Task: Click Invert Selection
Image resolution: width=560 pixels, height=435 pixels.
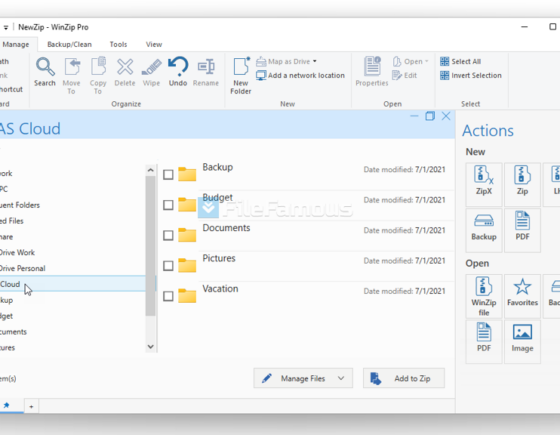Action: click(471, 75)
